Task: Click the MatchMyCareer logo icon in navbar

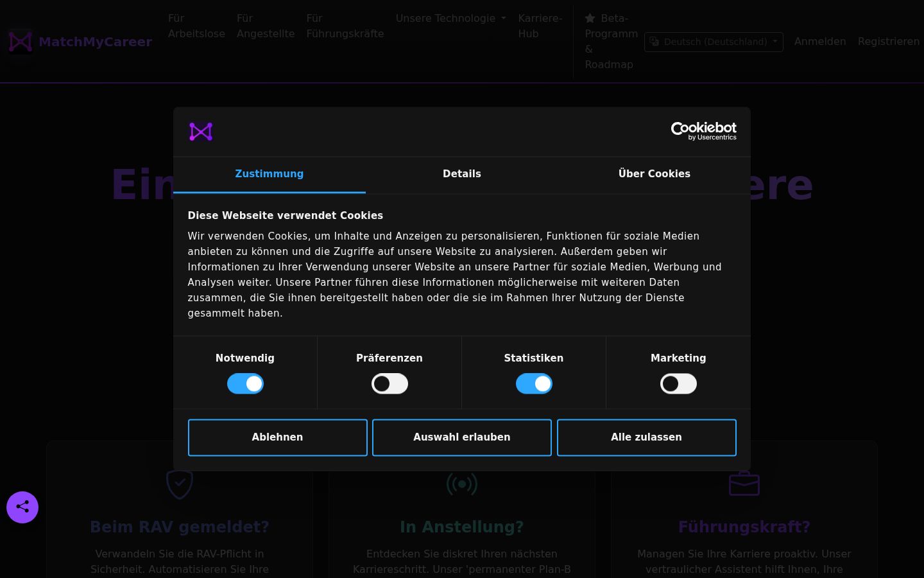Action: pos(21,42)
